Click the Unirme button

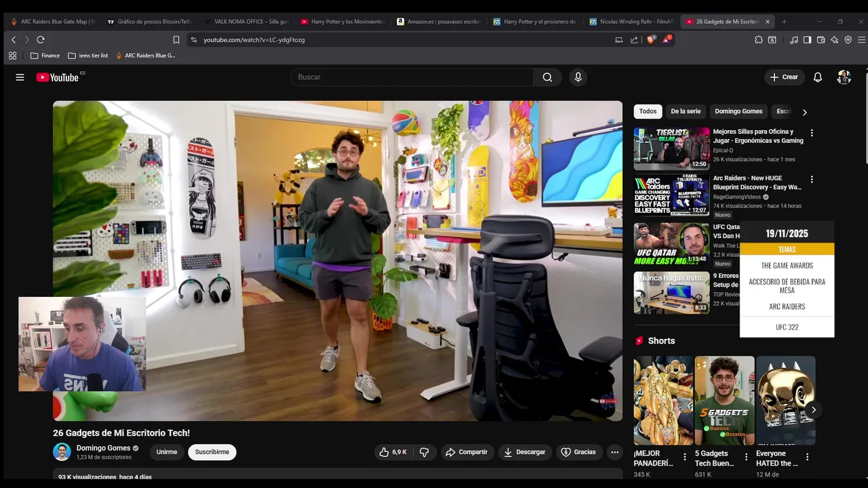pyautogui.click(x=167, y=452)
